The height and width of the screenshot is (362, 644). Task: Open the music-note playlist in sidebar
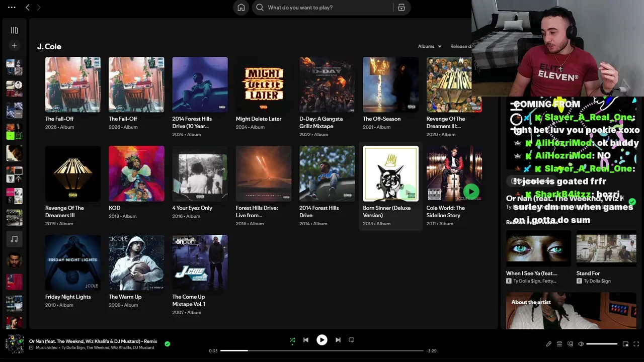14,239
